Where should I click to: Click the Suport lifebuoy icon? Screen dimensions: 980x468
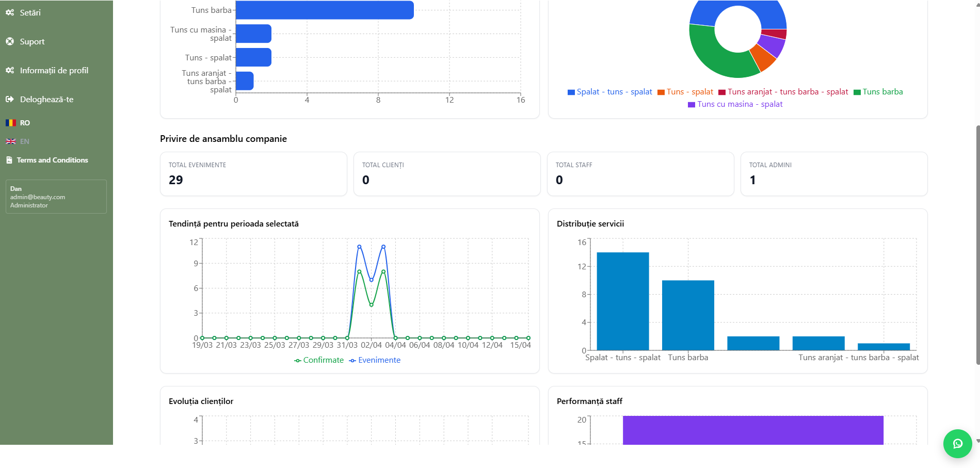(10, 41)
